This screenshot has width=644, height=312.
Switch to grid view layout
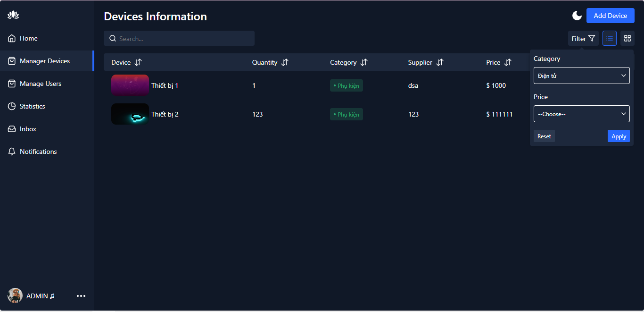(627, 38)
